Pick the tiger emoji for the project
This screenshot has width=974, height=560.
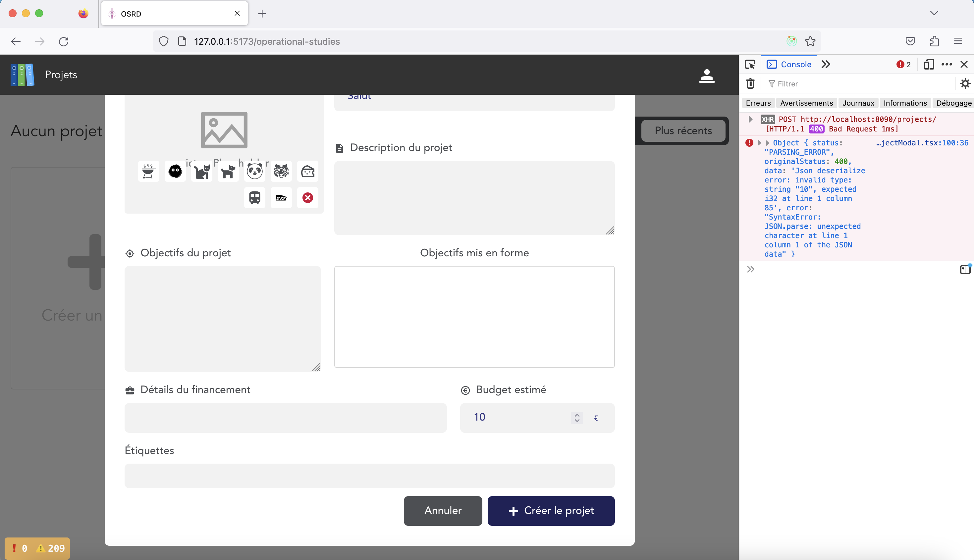[x=281, y=171]
